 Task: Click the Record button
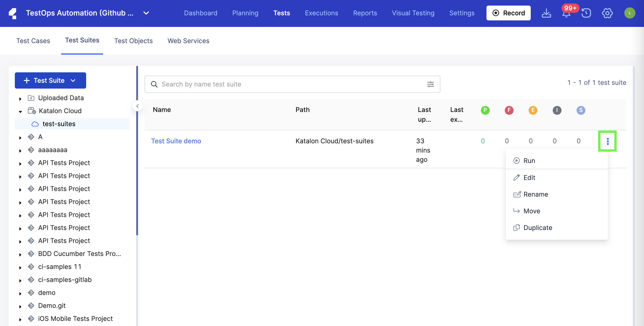[508, 13]
